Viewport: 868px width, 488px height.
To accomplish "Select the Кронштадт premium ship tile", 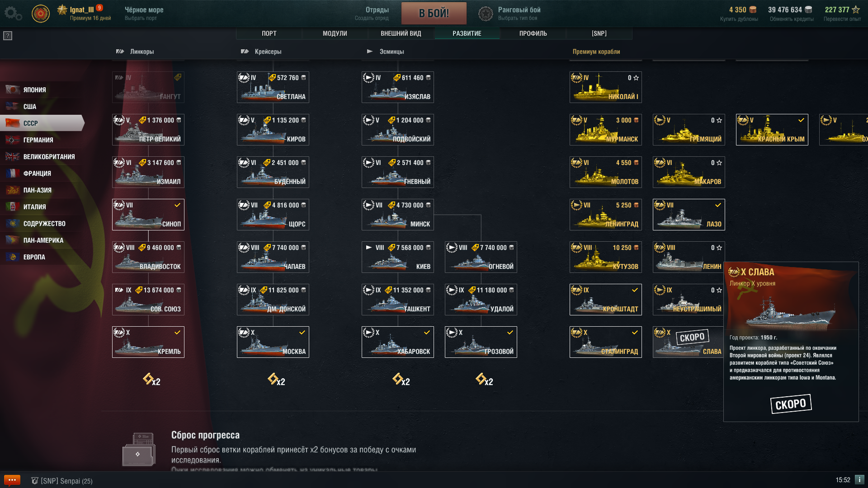I will [x=605, y=300].
